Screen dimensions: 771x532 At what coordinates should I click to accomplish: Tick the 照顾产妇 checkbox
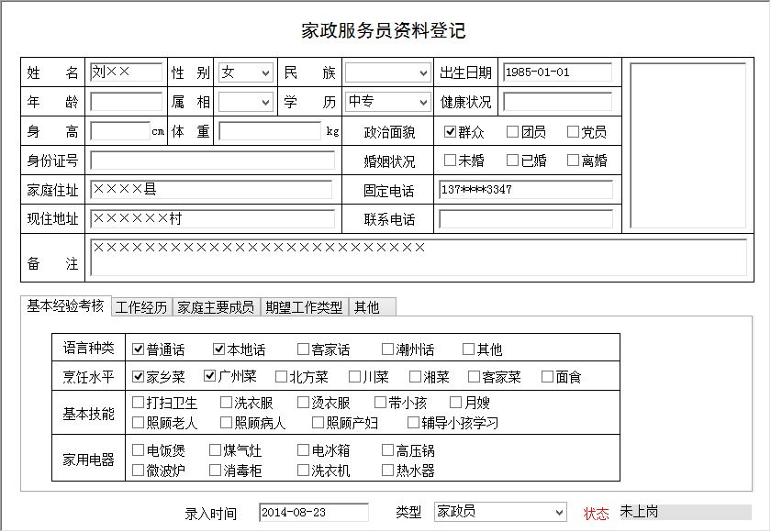318,423
